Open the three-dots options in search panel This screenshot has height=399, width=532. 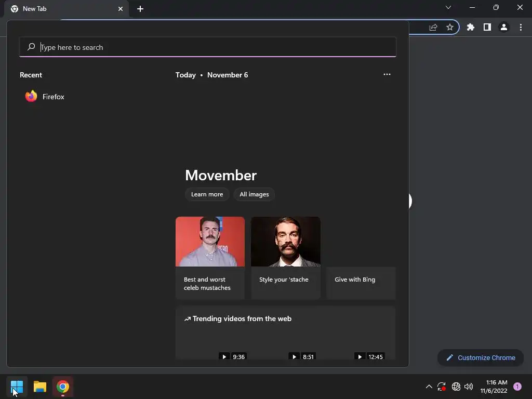click(387, 75)
